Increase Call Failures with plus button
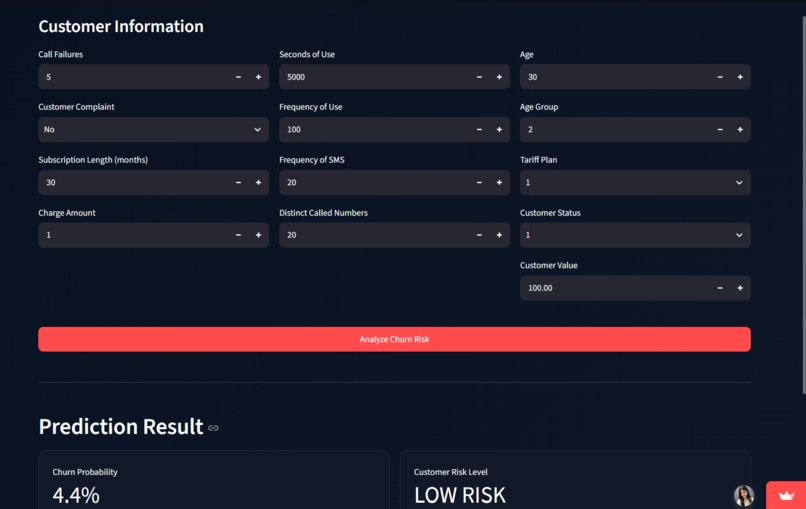Image resolution: width=806 pixels, height=509 pixels. 259,77
